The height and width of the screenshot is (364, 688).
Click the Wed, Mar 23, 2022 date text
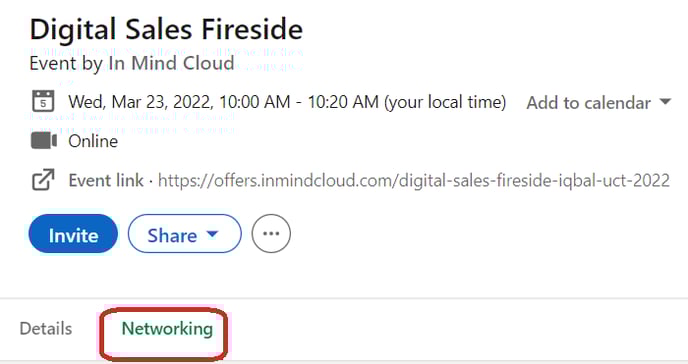click(141, 102)
